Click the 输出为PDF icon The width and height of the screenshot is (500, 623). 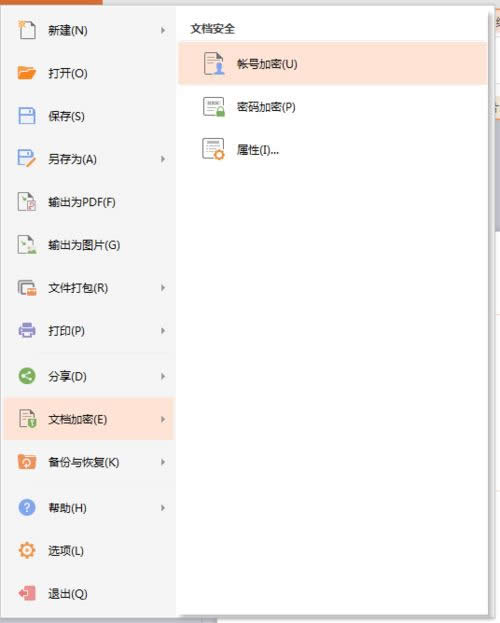[x=27, y=202]
